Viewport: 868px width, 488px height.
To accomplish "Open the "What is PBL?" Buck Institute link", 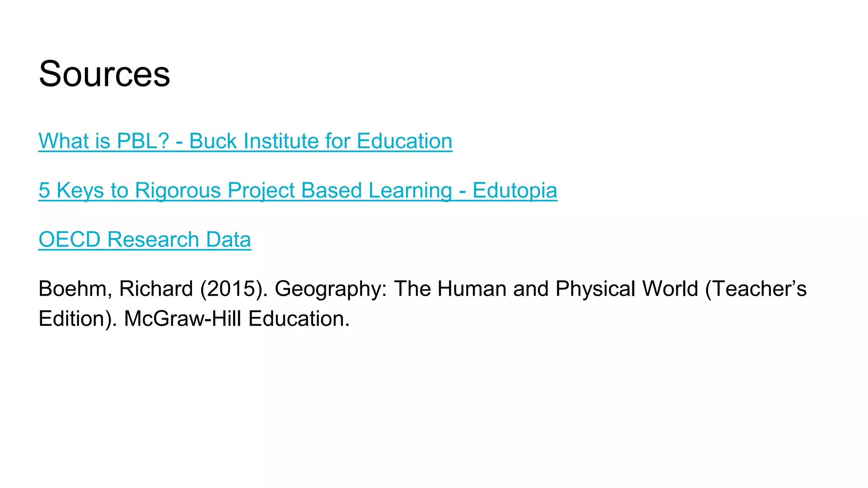I will tap(245, 141).
